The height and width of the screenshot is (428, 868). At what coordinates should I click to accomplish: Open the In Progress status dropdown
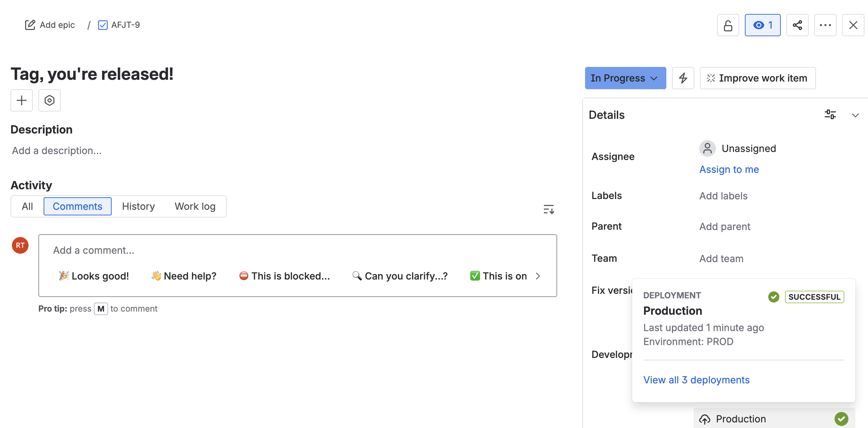(x=625, y=78)
